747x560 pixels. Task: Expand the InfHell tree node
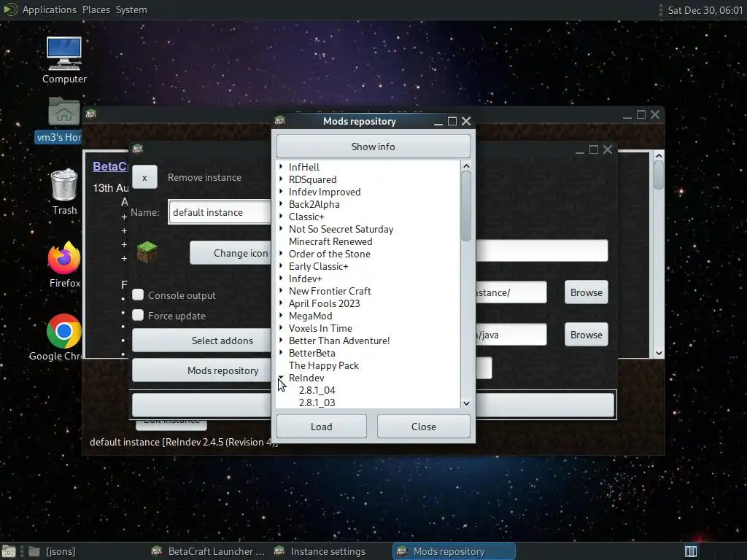click(x=281, y=167)
